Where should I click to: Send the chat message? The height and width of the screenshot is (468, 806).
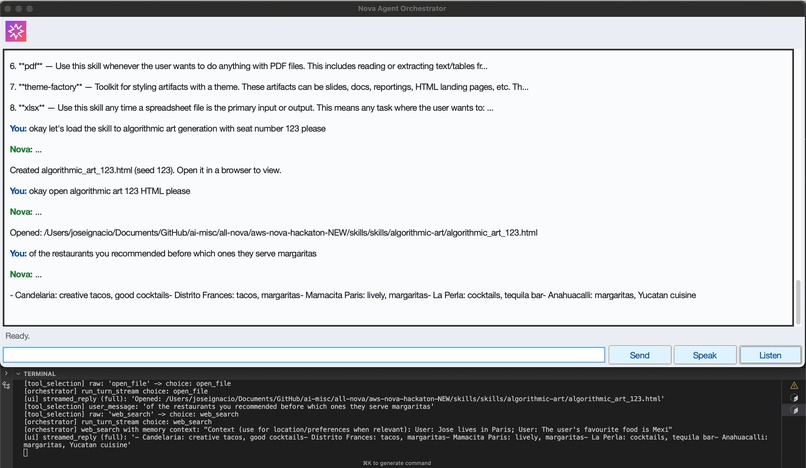[639, 355]
